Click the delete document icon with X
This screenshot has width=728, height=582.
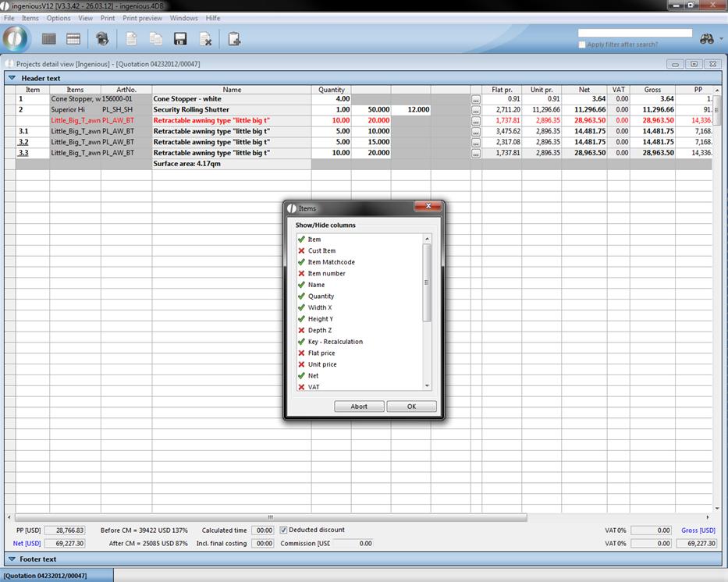pyautogui.click(x=205, y=39)
